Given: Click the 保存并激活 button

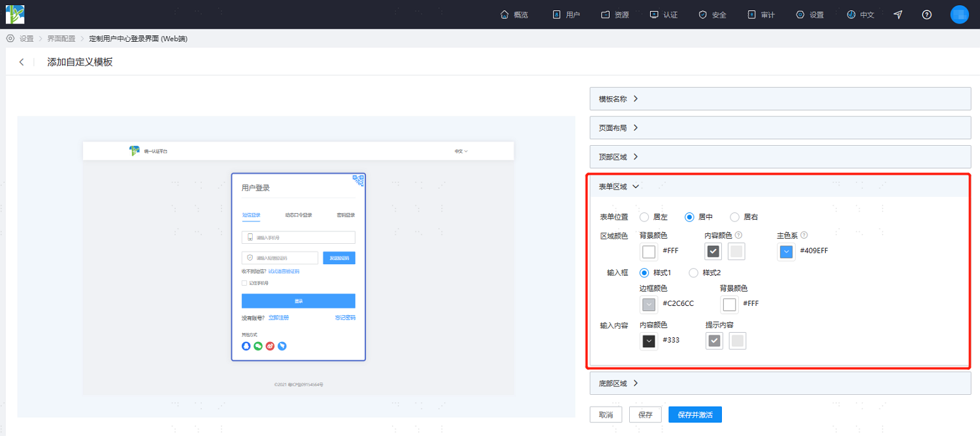Looking at the screenshot, I should tap(695, 415).
